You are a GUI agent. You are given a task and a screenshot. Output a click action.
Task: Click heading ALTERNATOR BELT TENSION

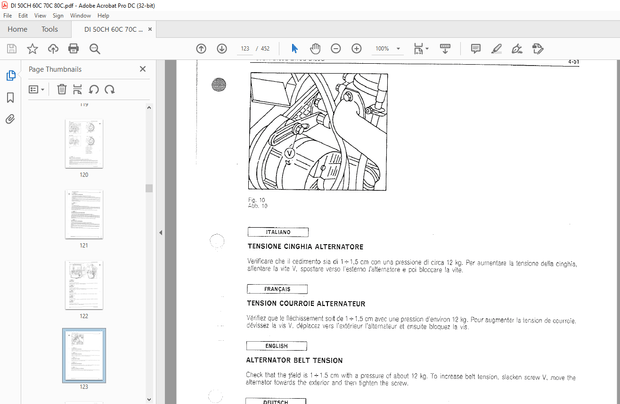pyautogui.click(x=294, y=361)
